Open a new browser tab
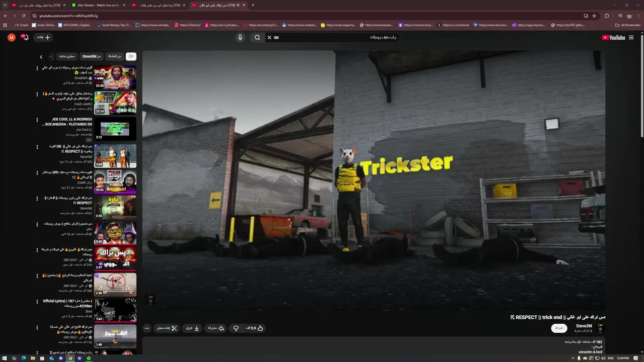 (253, 5)
